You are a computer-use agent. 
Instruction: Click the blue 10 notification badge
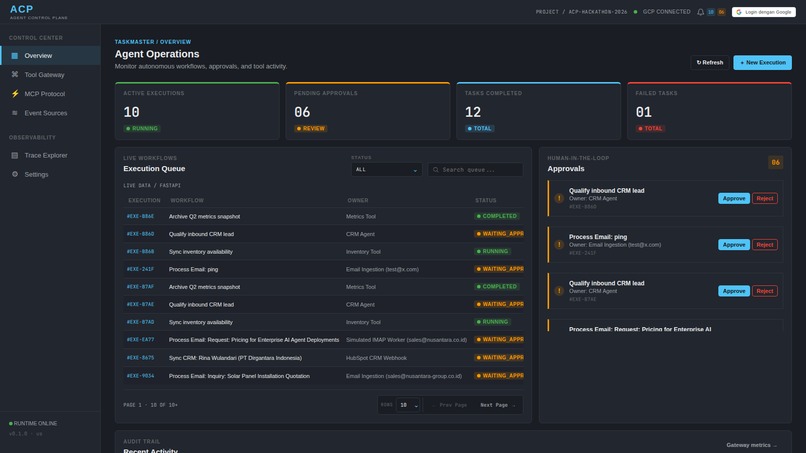(x=711, y=12)
